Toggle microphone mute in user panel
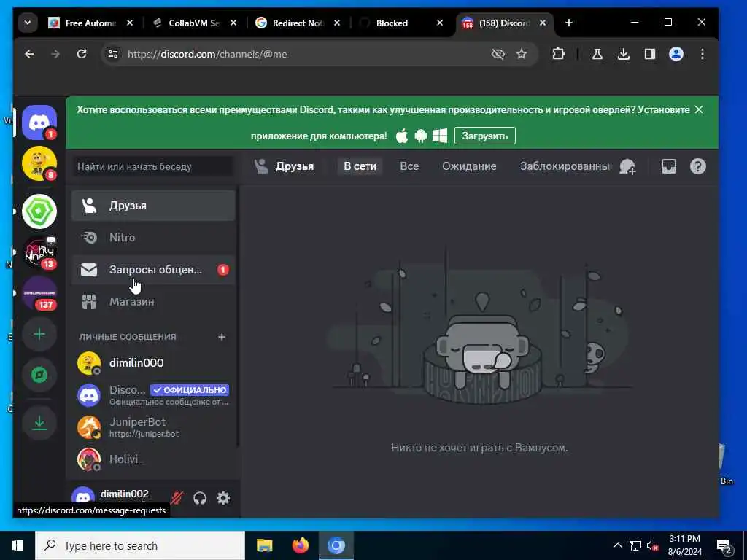 pos(177,498)
